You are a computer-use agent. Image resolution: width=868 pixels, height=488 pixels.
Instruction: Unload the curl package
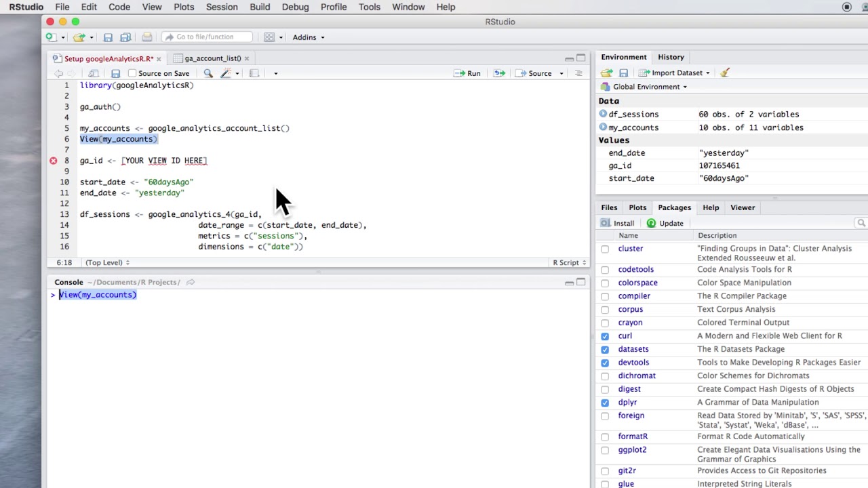click(605, 336)
